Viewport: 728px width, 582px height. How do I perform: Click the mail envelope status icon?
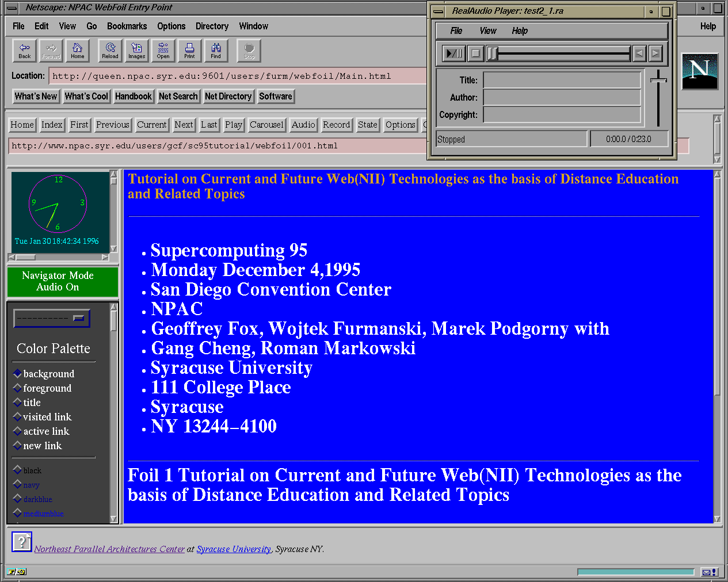click(x=706, y=572)
